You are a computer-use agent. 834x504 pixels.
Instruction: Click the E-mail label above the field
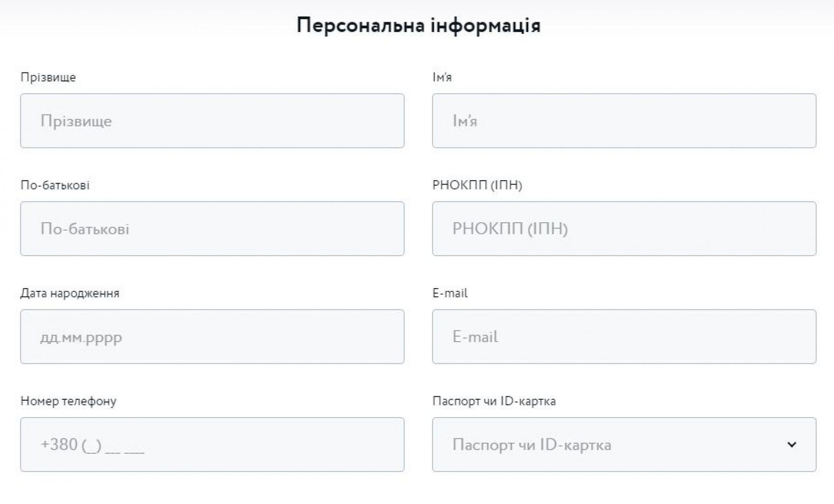(450, 293)
